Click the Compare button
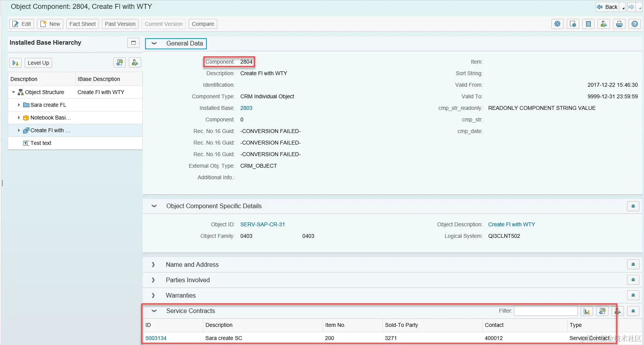Image resolution: width=644 pixels, height=345 pixels. [x=203, y=24]
